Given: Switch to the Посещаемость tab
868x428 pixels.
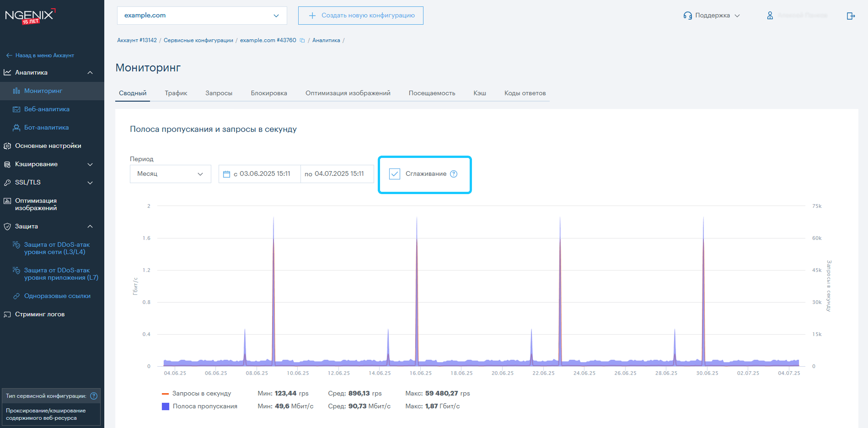Looking at the screenshot, I should [432, 93].
